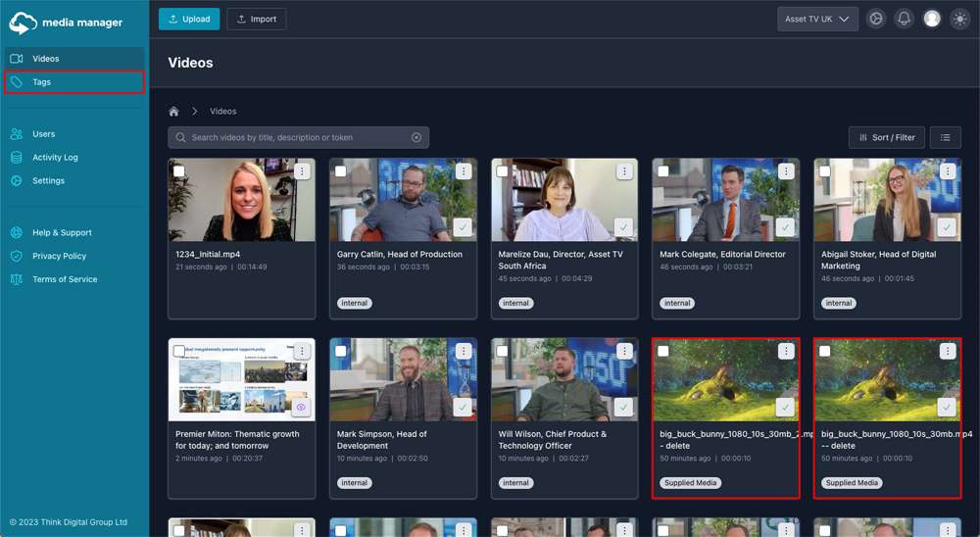
Task: Select the Garry Catlin video checkbox
Action: tap(341, 171)
